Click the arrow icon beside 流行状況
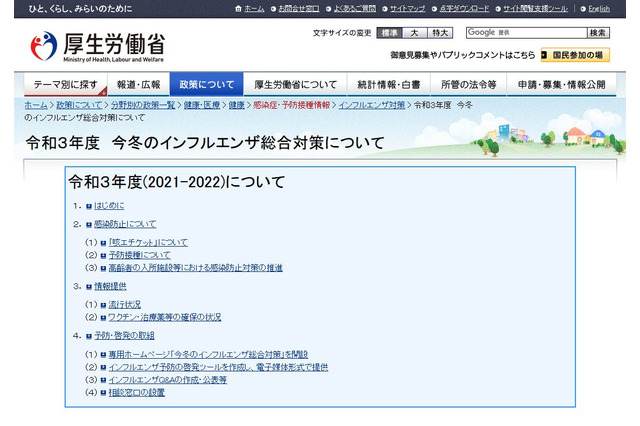This screenshot has height=426, width=640. [103, 305]
